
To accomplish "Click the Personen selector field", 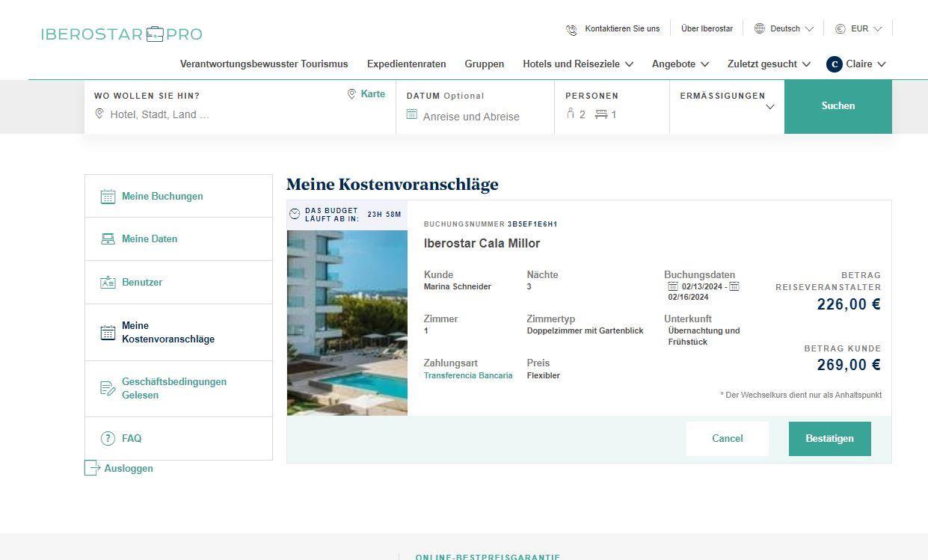I will pyautogui.click(x=612, y=106).
